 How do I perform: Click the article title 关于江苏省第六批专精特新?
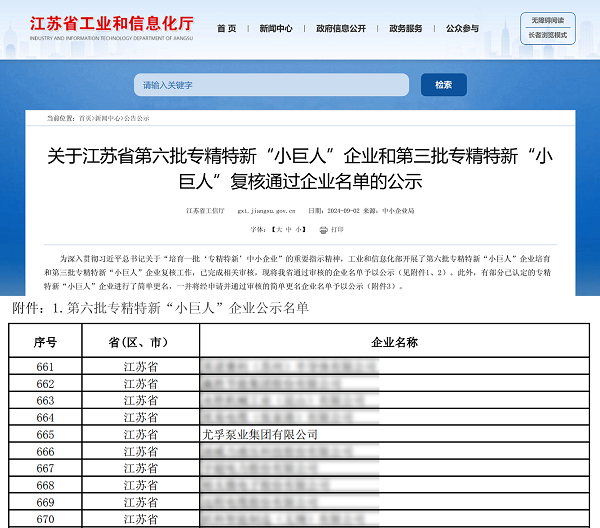[300, 168]
